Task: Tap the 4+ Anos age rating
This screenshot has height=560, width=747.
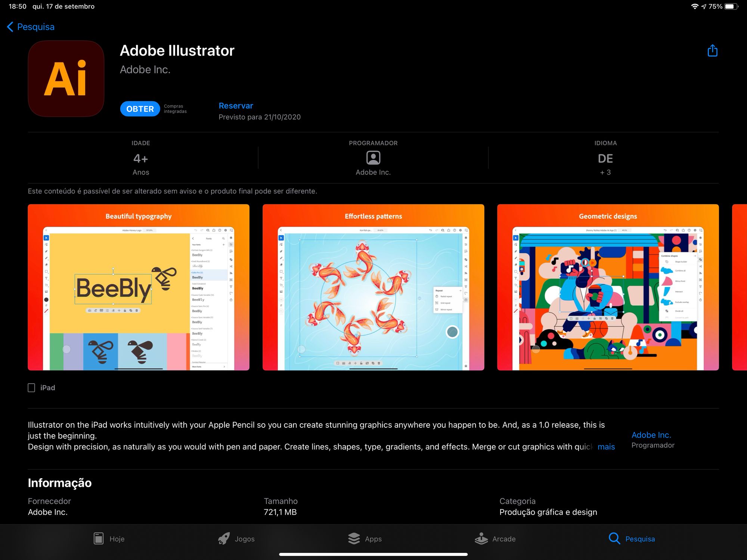Action: pos(141,164)
